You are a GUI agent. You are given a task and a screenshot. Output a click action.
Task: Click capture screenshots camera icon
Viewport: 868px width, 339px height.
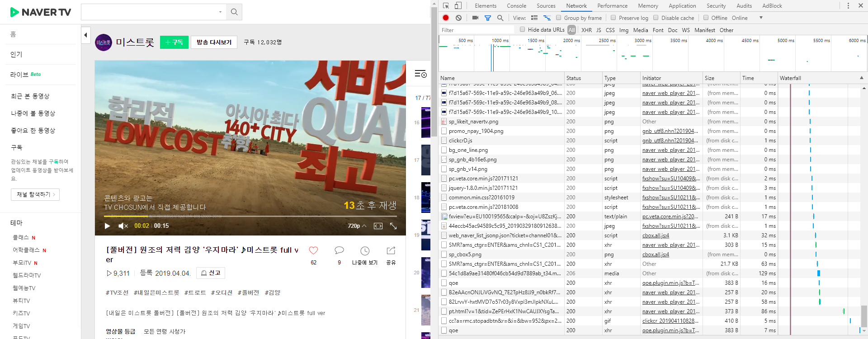pos(475,18)
